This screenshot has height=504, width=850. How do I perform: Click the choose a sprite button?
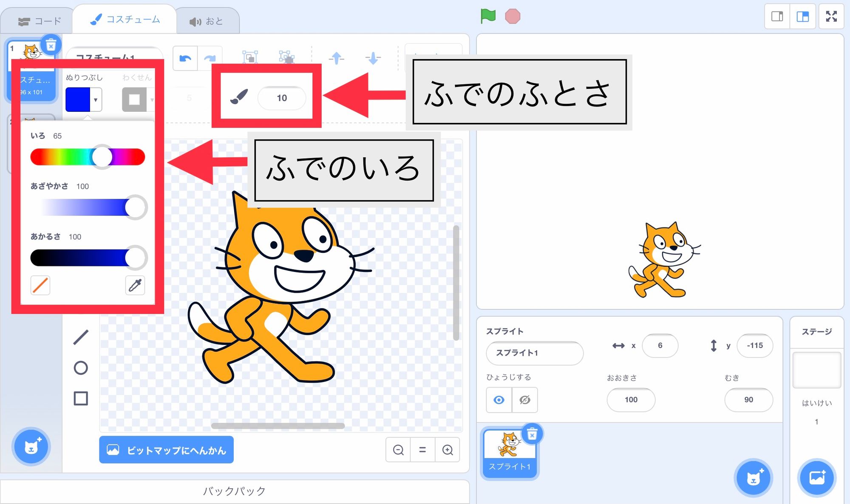754,478
